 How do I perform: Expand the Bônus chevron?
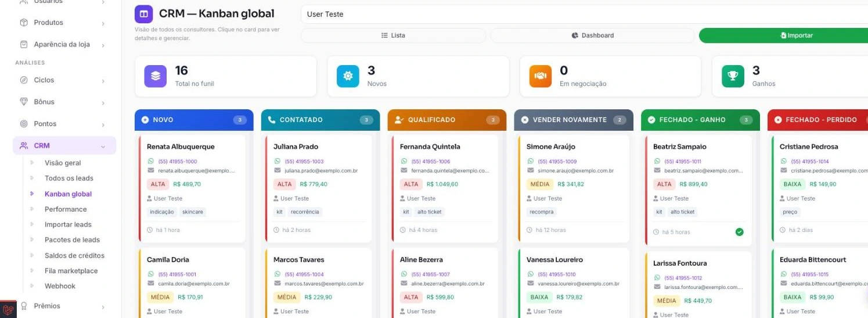click(x=103, y=103)
